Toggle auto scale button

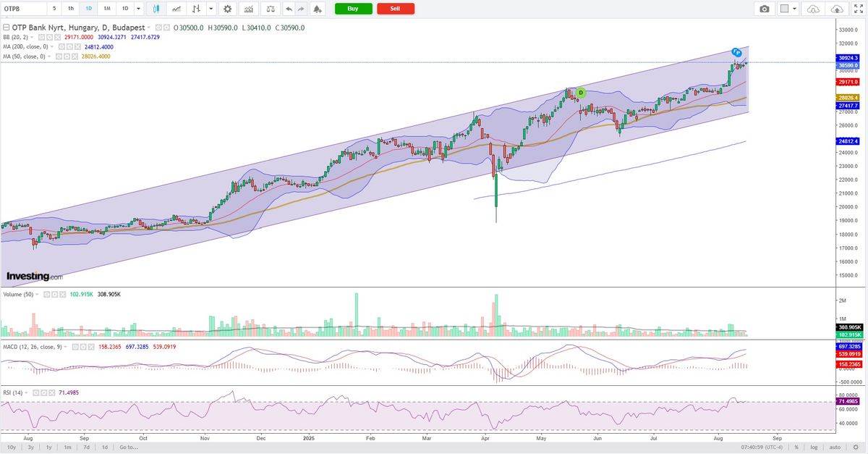[x=834, y=447]
